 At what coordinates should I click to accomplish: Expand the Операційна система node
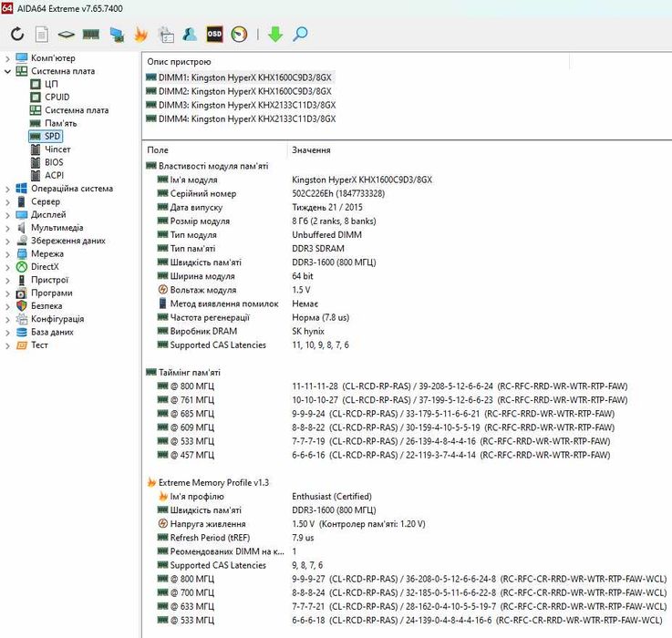(7, 189)
